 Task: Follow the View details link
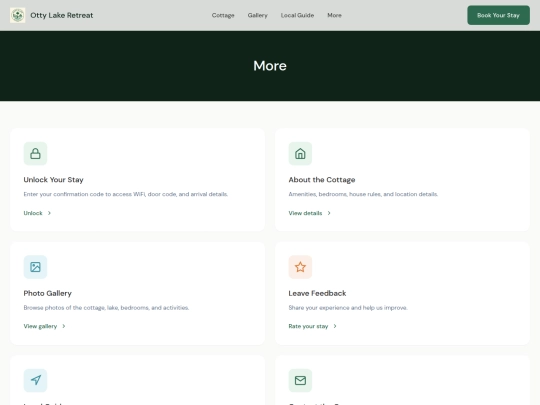click(310, 213)
